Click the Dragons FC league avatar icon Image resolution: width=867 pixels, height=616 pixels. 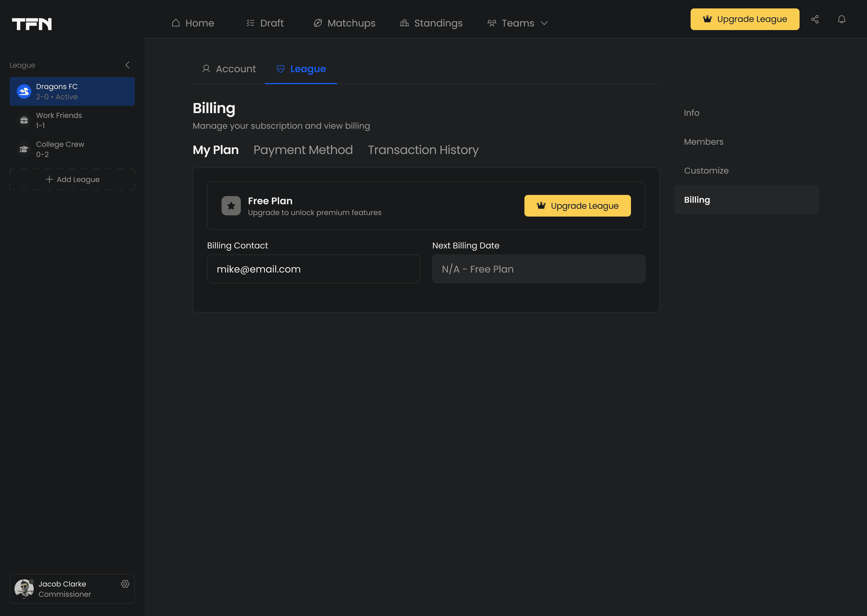coord(24,91)
